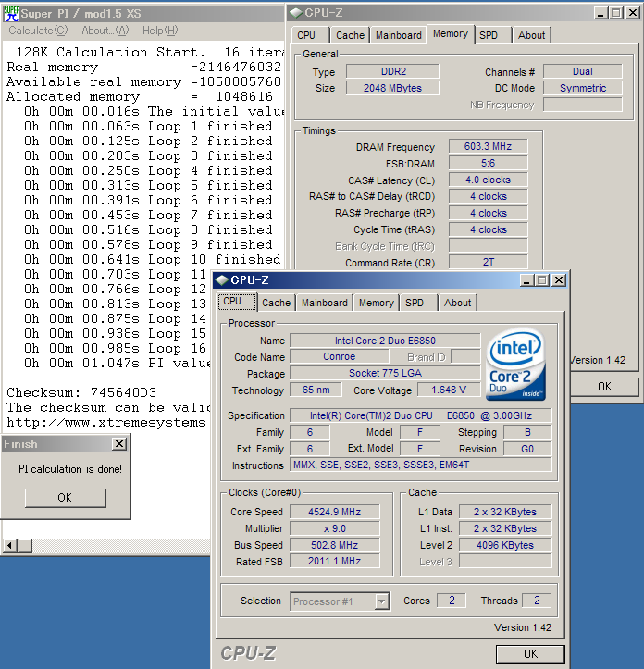Click the Threads count value field
This screenshot has height=669, width=644.
coord(537,601)
